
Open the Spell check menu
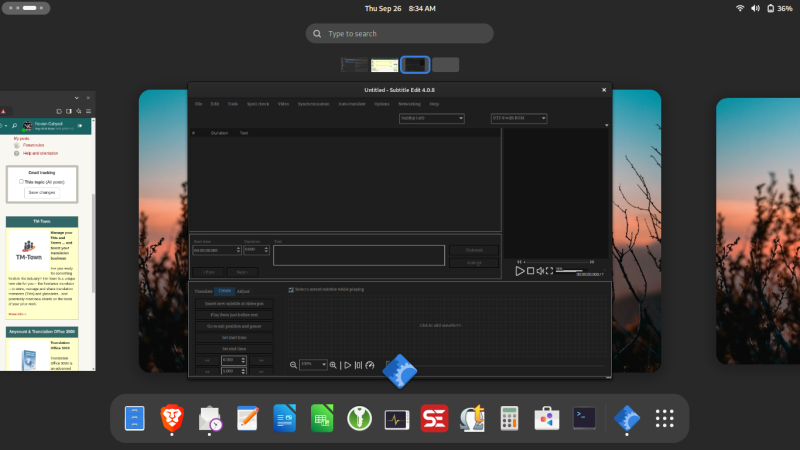point(258,104)
